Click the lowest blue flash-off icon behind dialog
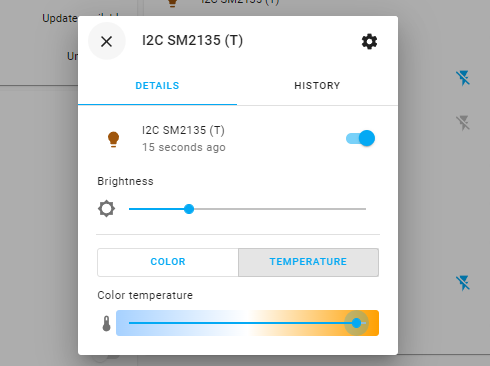Screen dimensions: 490x366 [463, 283]
